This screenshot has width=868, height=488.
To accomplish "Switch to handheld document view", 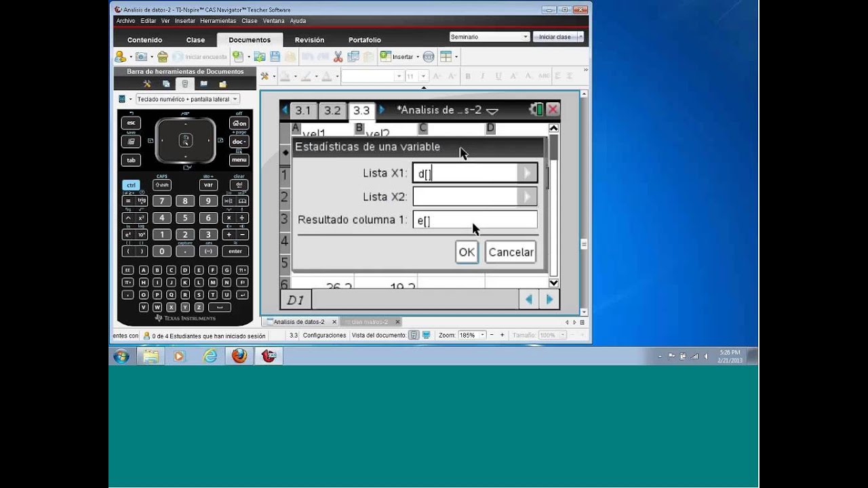I will pyautogui.click(x=414, y=335).
